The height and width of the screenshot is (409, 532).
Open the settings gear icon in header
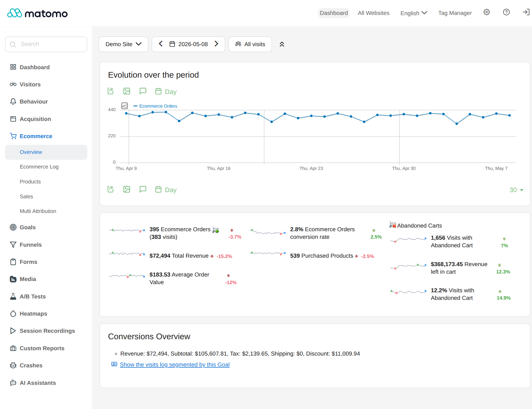click(486, 12)
